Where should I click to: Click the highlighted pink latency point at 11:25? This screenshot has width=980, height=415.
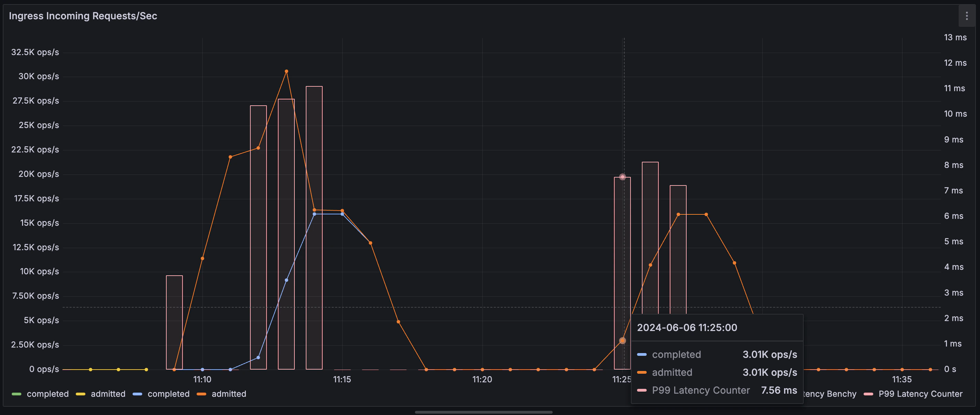pos(622,177)
